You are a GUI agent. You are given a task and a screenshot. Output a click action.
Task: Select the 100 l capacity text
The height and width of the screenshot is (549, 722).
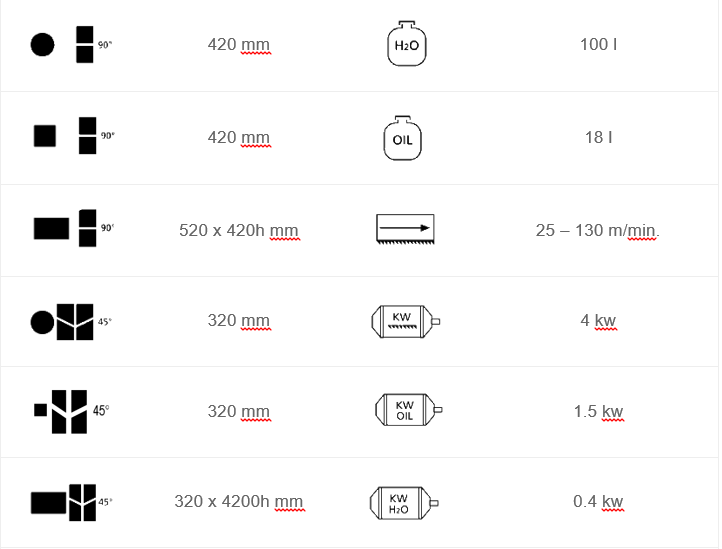point(598,45)
